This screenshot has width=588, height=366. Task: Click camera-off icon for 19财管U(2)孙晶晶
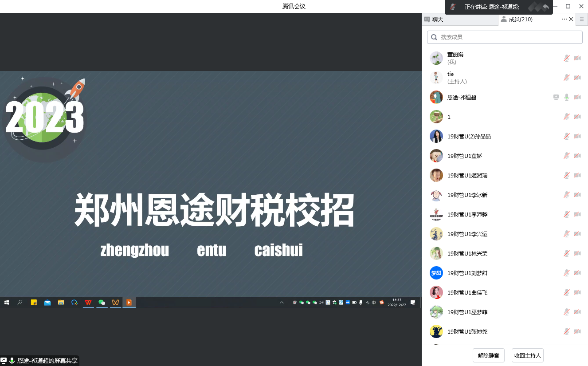[x=577, y=136]
